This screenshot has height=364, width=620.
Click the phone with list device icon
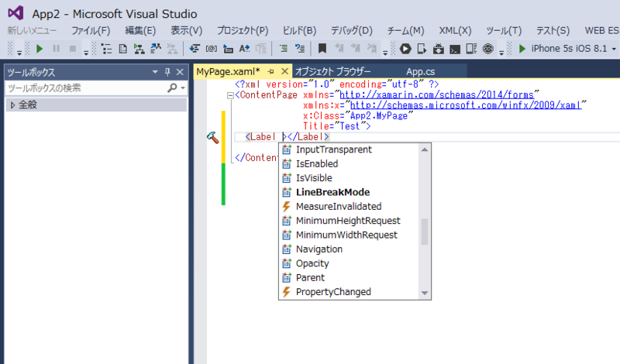(x=471, y=49)
